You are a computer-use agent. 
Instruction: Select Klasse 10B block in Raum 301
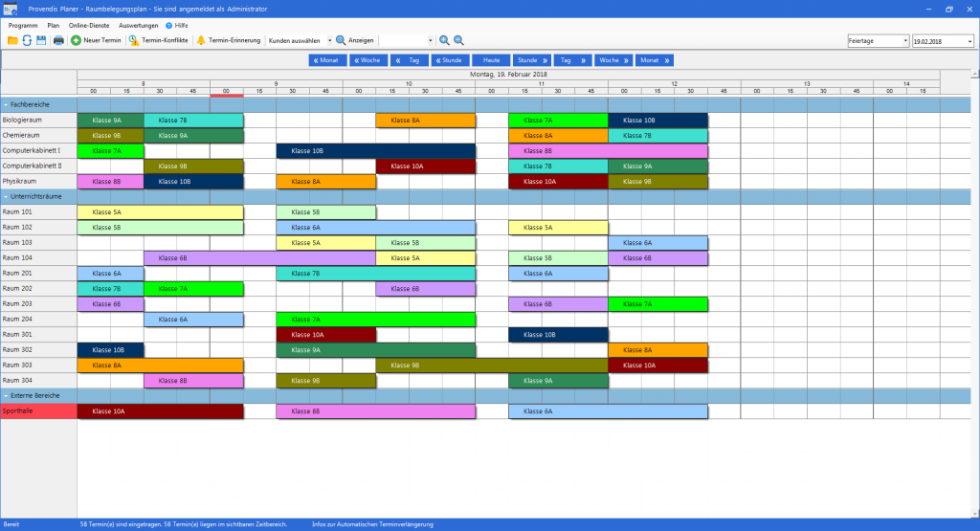558,334
